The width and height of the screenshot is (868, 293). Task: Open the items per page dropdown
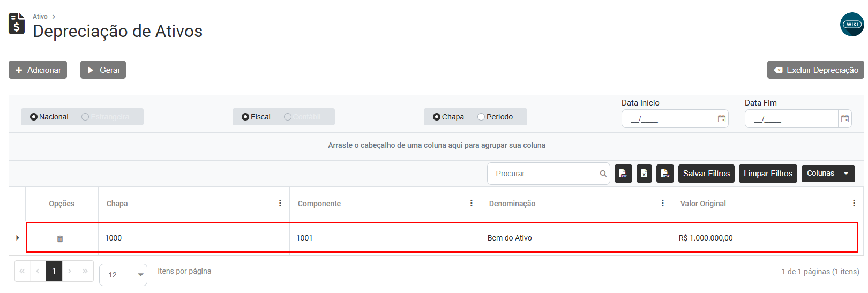point(123,275)
